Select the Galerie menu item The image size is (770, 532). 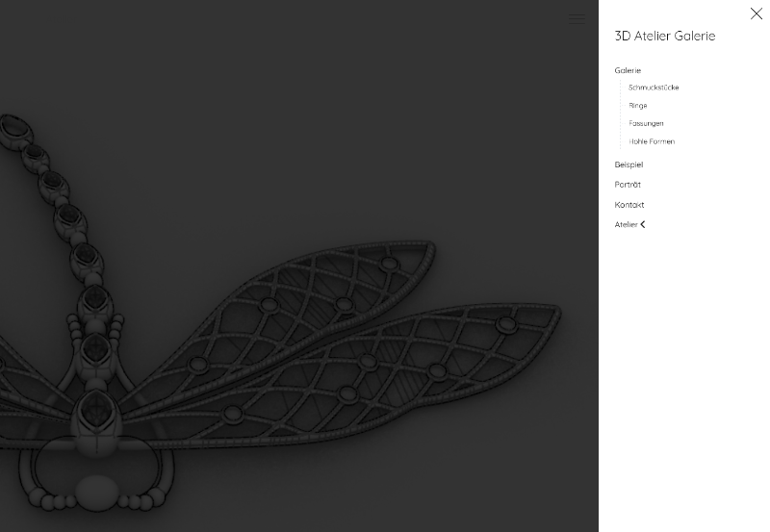pyautogui.click(x=628, y=70)
